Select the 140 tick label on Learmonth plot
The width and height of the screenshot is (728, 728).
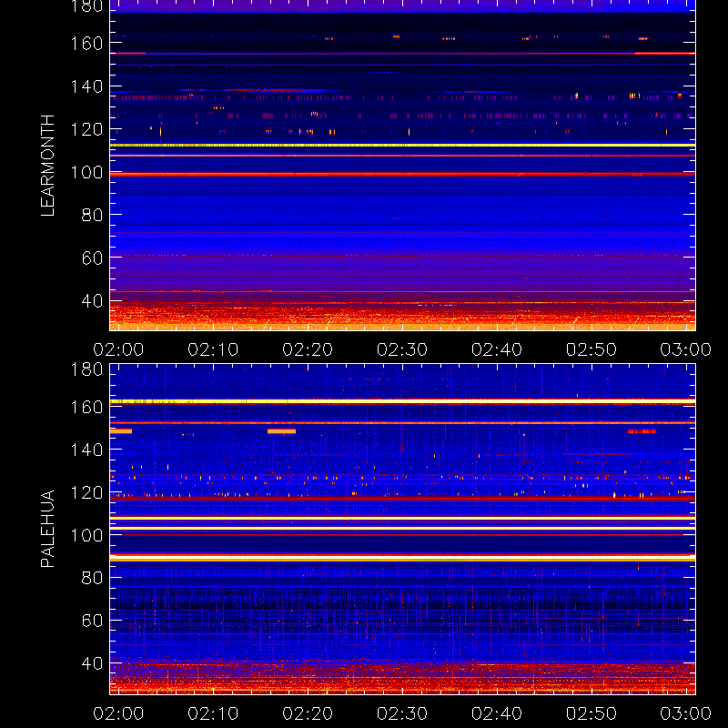(86, 86)
